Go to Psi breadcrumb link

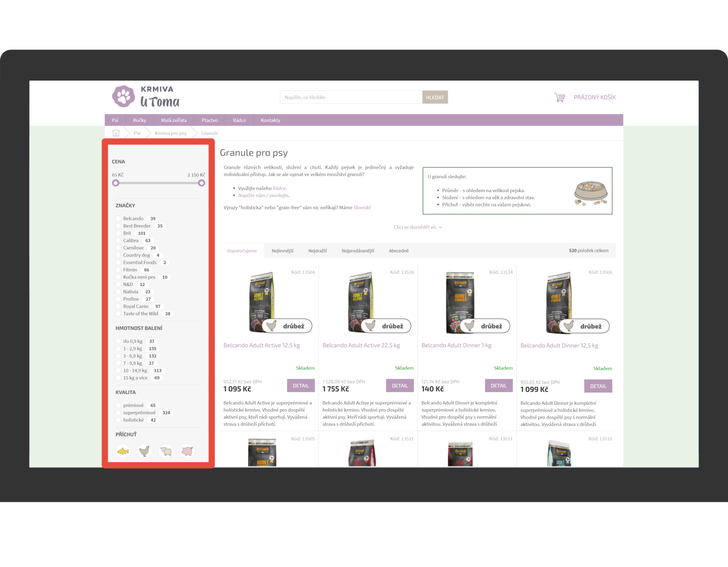click(x=137, y=134)
